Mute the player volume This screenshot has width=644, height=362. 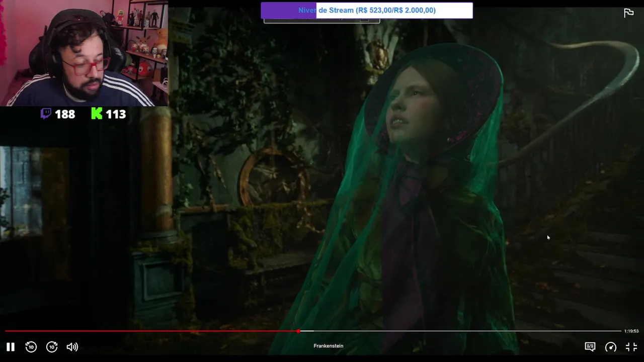point(72,347)
